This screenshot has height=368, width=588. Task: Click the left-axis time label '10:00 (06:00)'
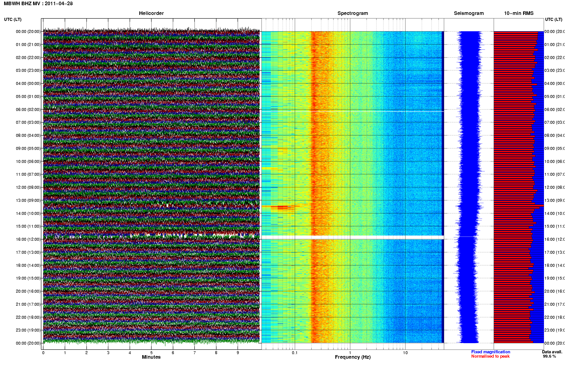[x=28, y=161]
